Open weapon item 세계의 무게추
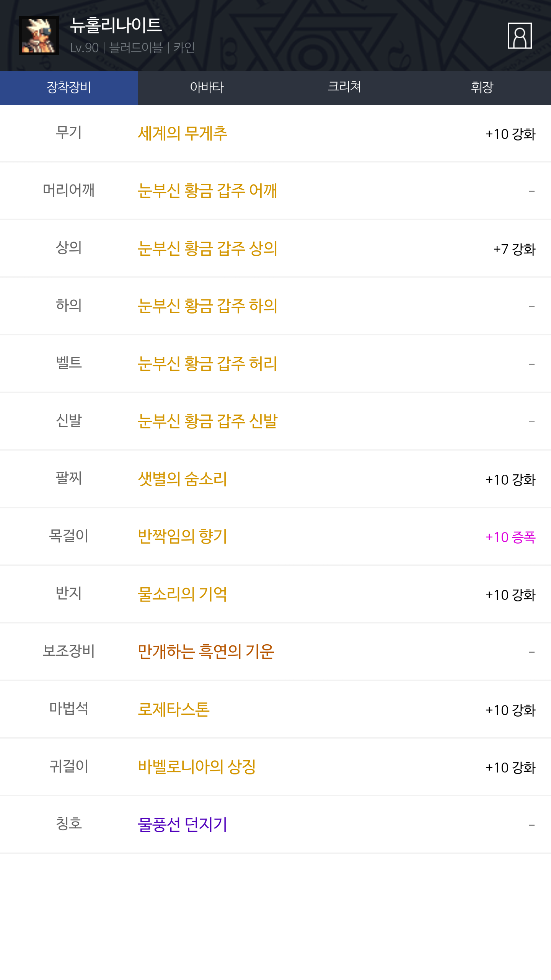Viewport: 551px width, 980px height. (x=183, y=134)
